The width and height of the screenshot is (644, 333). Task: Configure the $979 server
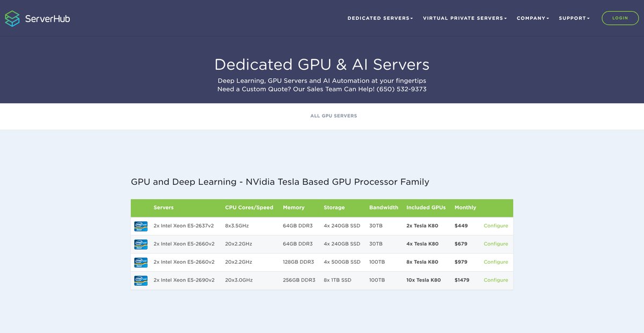coord(496,262)
